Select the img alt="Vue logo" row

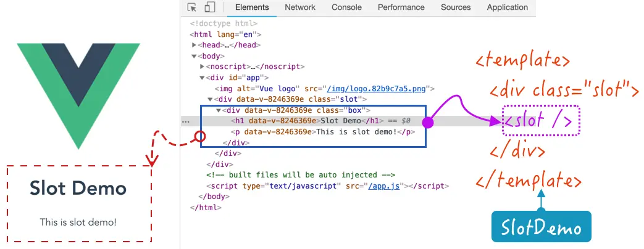tap(324, 88)
